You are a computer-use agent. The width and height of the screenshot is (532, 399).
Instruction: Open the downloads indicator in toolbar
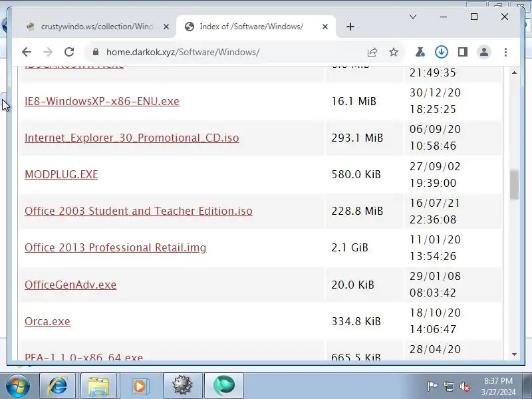[x=442, y=53]
